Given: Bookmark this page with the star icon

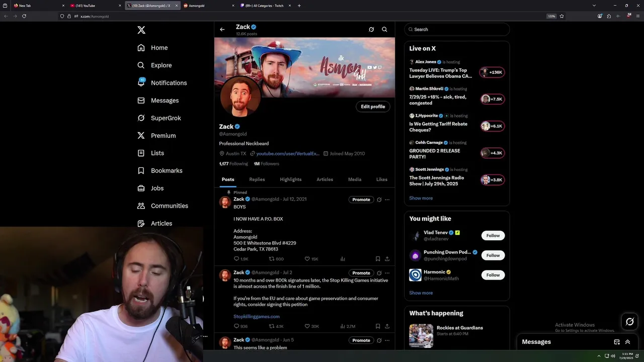Looking at the screenshot, I should coord(561,16).
